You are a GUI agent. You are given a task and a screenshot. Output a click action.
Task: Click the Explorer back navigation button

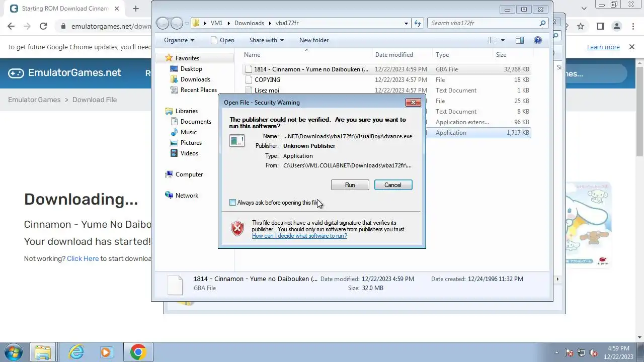pyautogui.click(x=163, y=23)
